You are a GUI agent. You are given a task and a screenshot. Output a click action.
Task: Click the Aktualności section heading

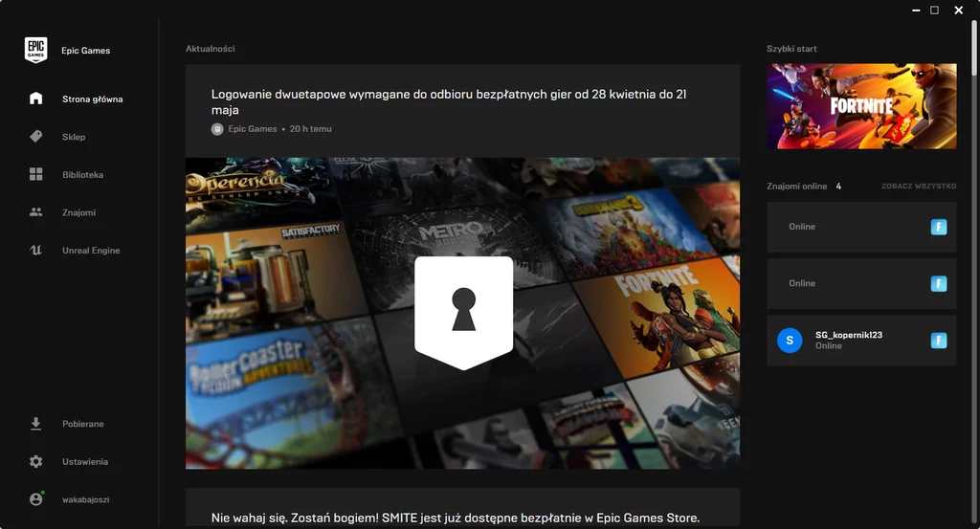pyautogui.click(x=210, y=49)
